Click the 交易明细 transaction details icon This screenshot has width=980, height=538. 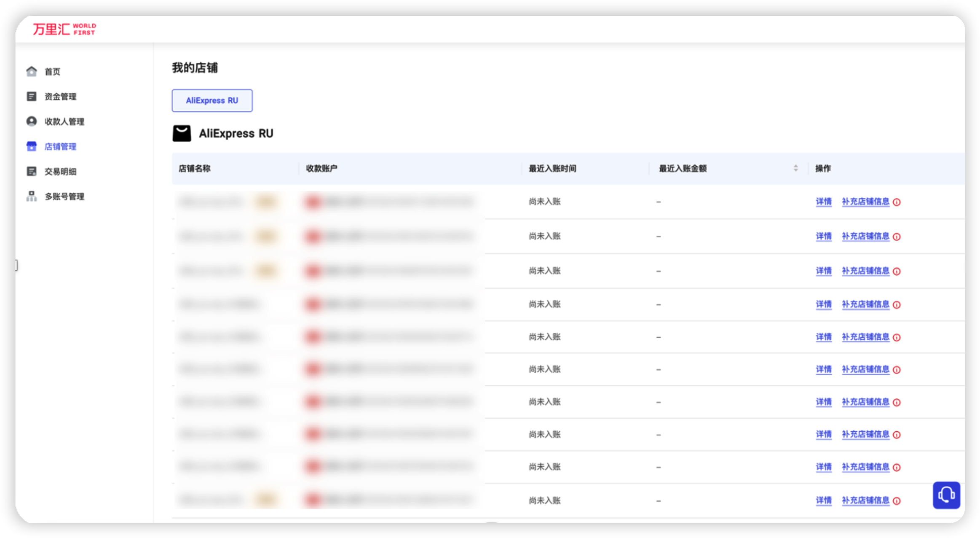click(x=32, y=171)
